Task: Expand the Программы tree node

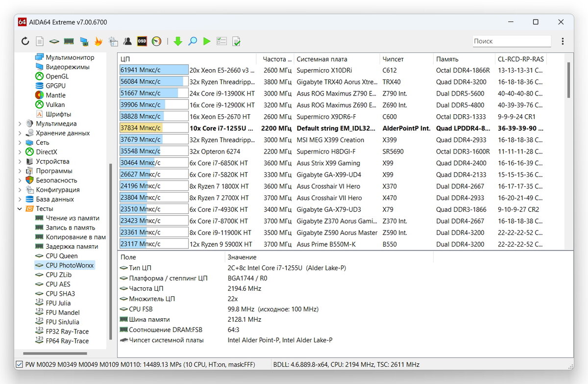Action: pyautogui.click(x=20, y=171)
